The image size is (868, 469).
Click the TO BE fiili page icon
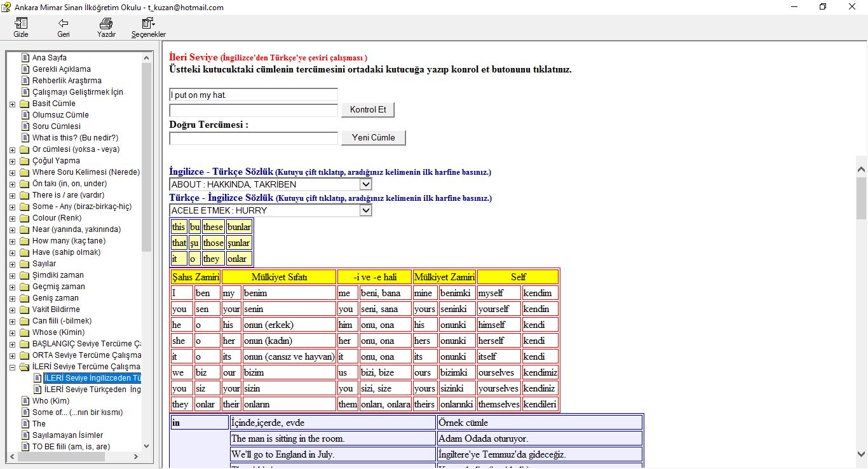click(x=25, y=447)
